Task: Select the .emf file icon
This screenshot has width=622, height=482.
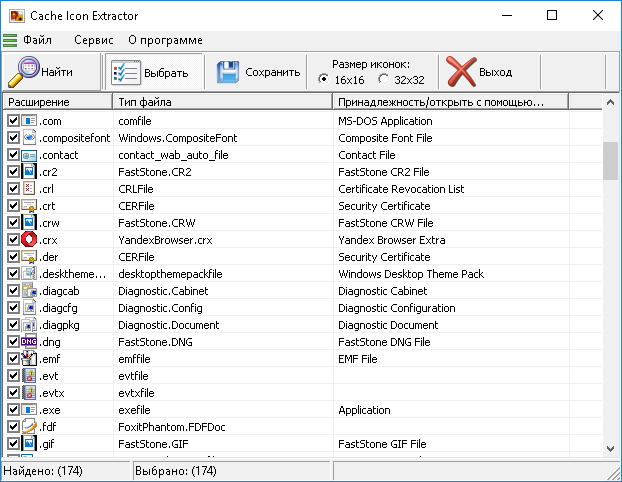Action: [29, 359]
